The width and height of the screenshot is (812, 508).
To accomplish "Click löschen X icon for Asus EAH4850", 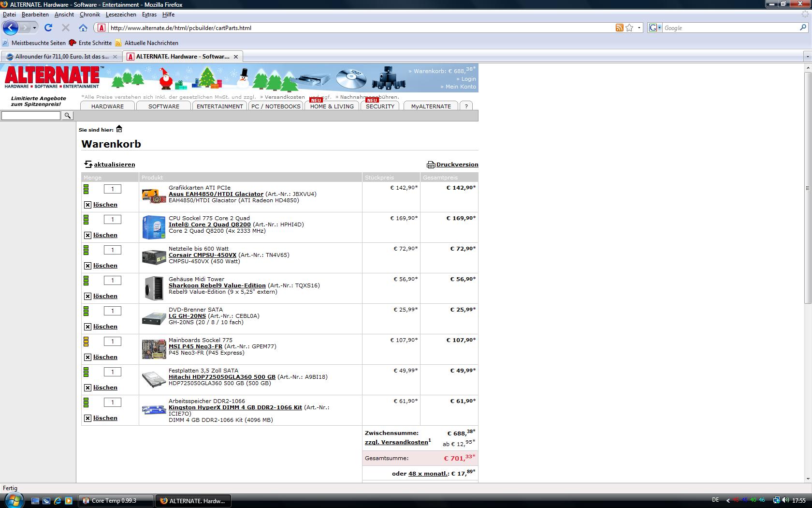I will [87, 205].
